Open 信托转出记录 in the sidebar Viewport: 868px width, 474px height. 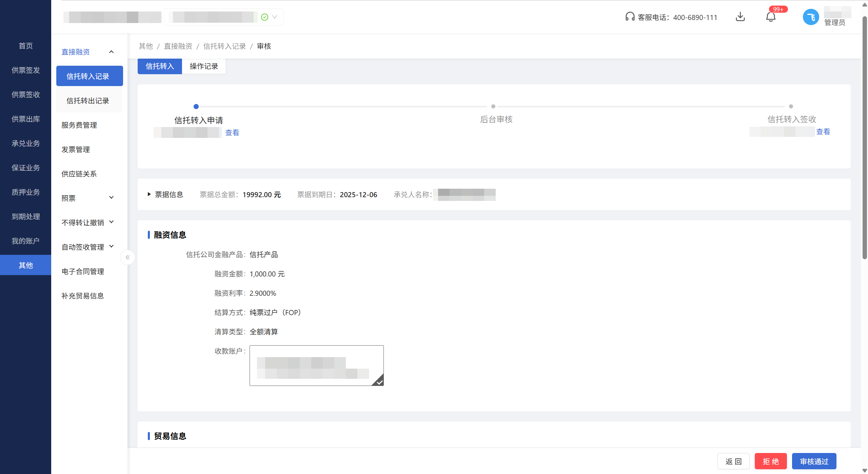[88, 101]
